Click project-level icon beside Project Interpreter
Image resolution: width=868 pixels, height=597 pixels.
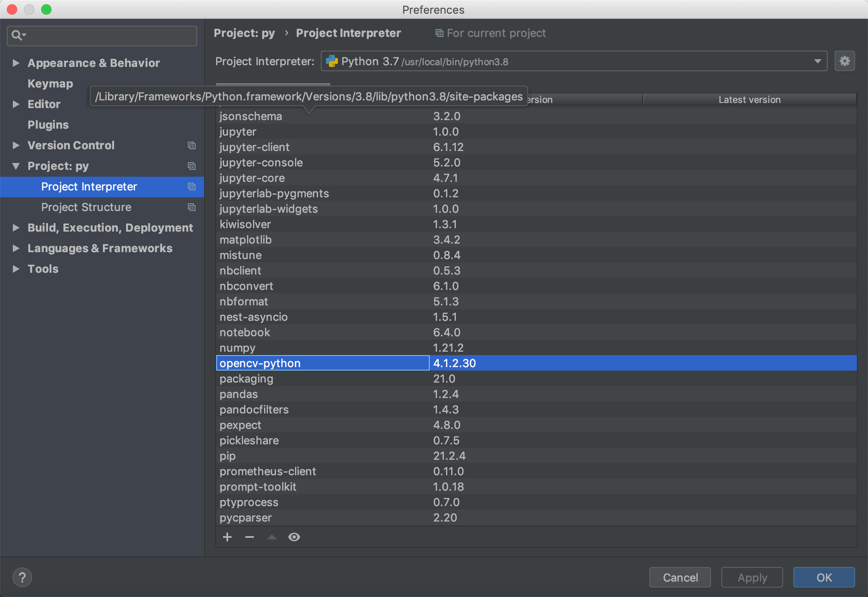click(x=192, y=187)
